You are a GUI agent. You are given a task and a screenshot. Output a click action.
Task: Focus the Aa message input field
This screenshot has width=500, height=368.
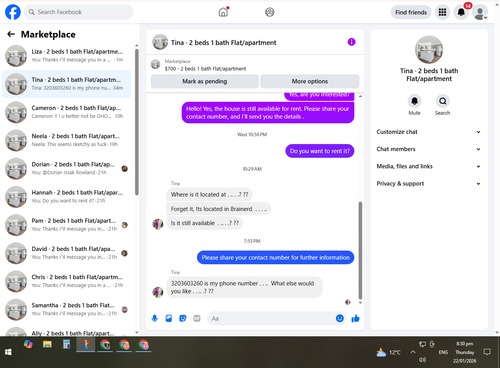coord(271,318)
